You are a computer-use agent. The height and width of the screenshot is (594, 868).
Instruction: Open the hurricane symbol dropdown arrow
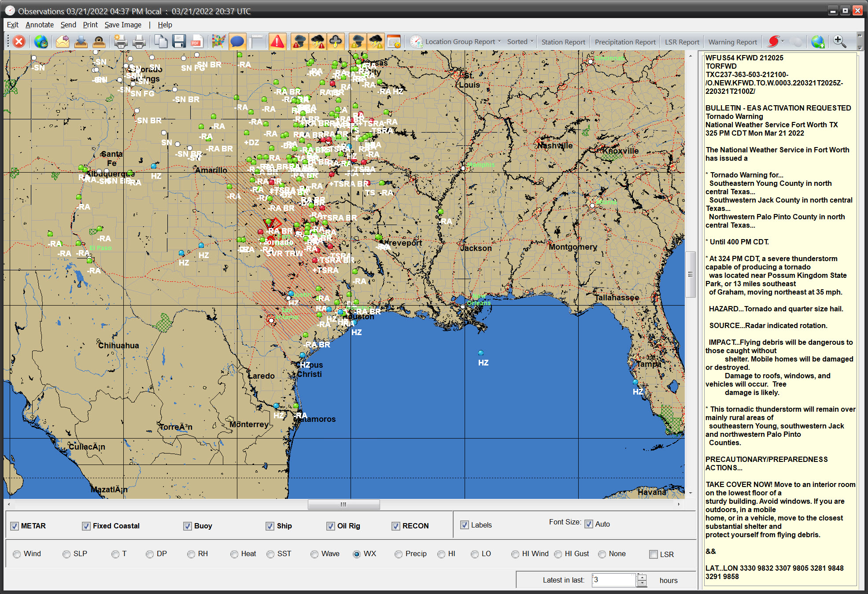point(783,41)
